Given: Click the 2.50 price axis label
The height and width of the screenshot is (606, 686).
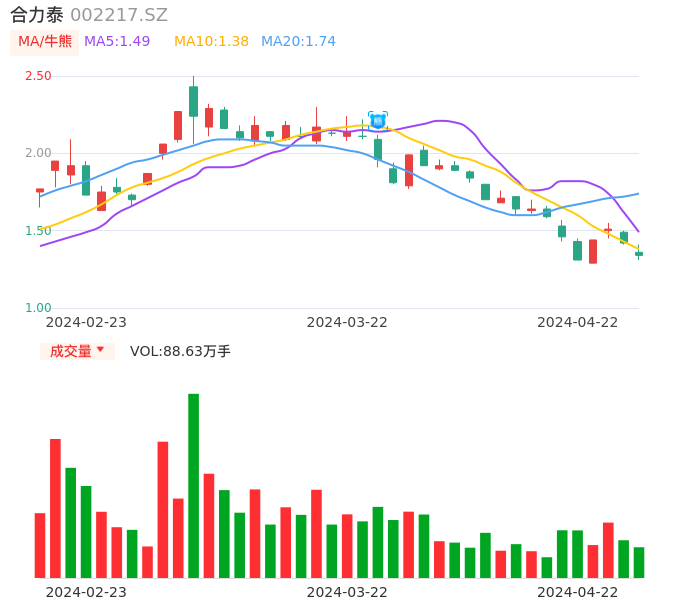Looking at the screenshot, I should (38, 76).
